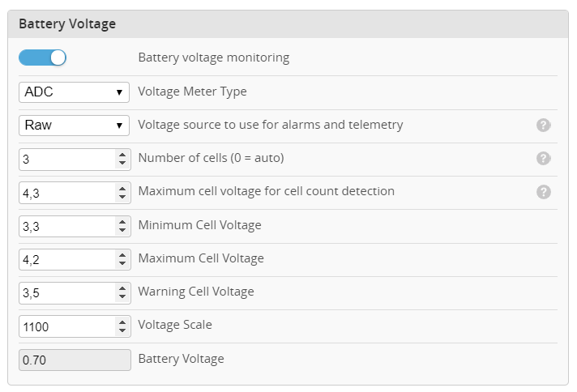
Task: Increase maximum cell voltage for cell detection
Action: (122, 188)
